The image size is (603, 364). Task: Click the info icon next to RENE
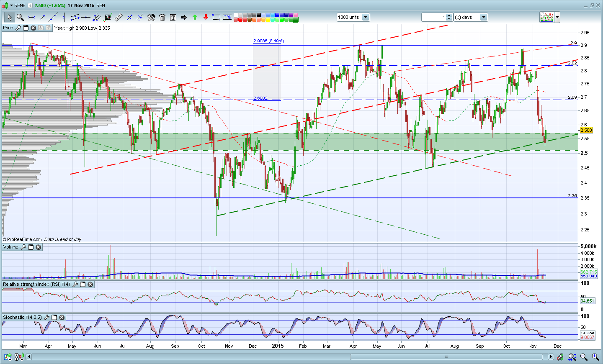30,5
